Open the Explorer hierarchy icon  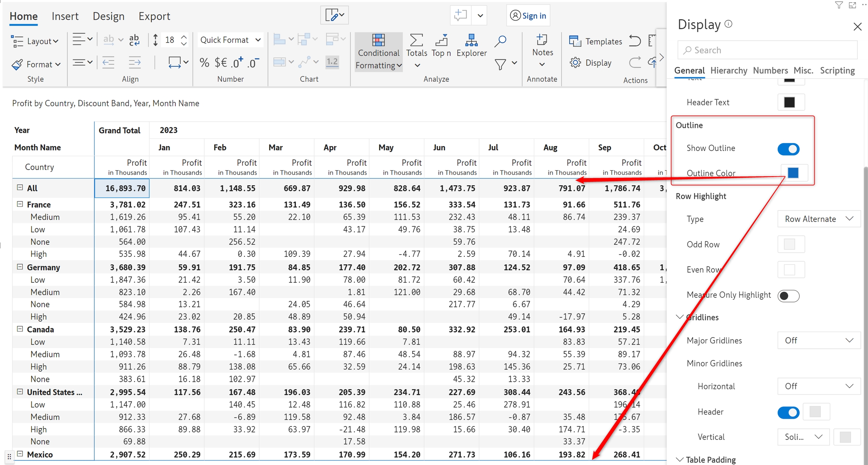point(471,41)
